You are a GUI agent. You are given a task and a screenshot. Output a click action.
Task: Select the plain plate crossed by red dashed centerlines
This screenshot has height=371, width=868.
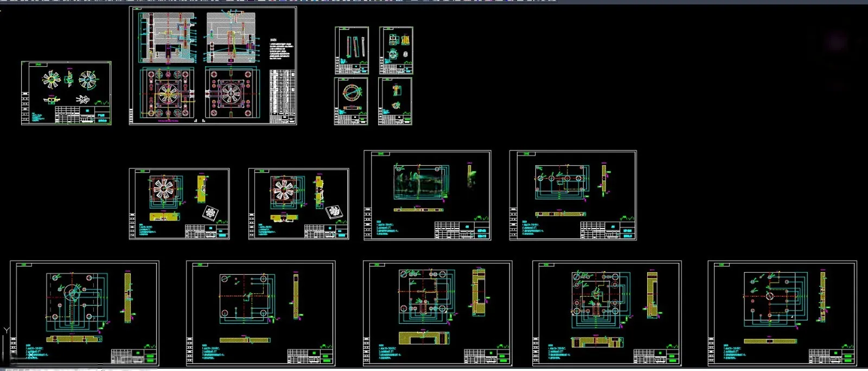[x=261, y=313]
